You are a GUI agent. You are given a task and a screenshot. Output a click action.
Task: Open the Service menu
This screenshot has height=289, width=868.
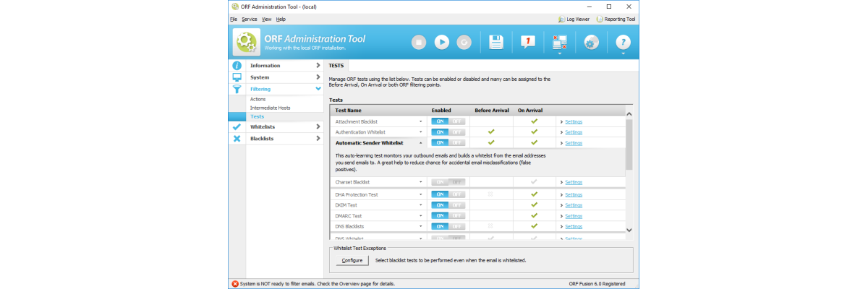tap(249, 19)
